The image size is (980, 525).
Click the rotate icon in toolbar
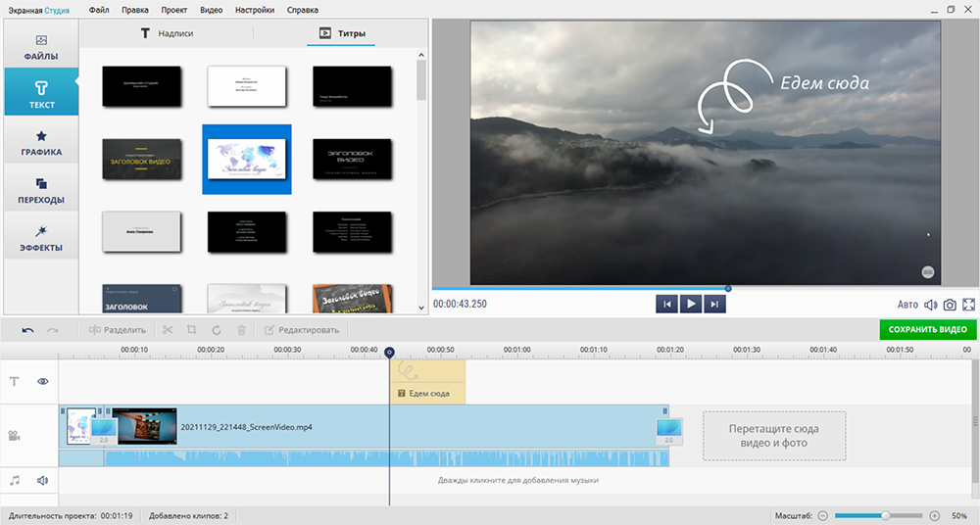(217, 330)
